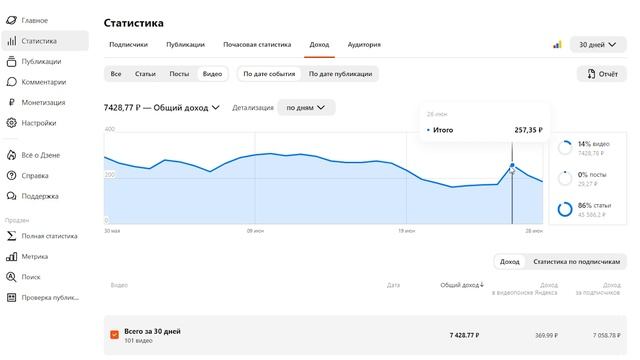
Task: Switch to the Доход tab
Action: (319, 44)
